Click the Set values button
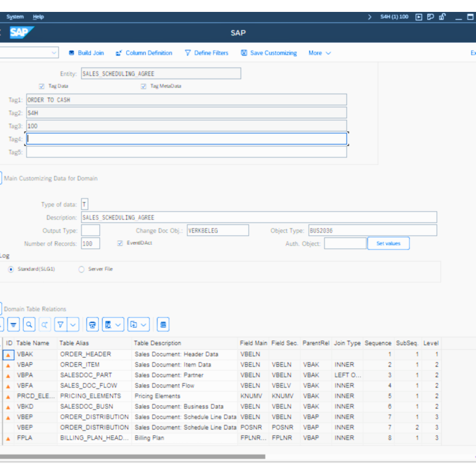476x476 pixels. pos(388,243)
